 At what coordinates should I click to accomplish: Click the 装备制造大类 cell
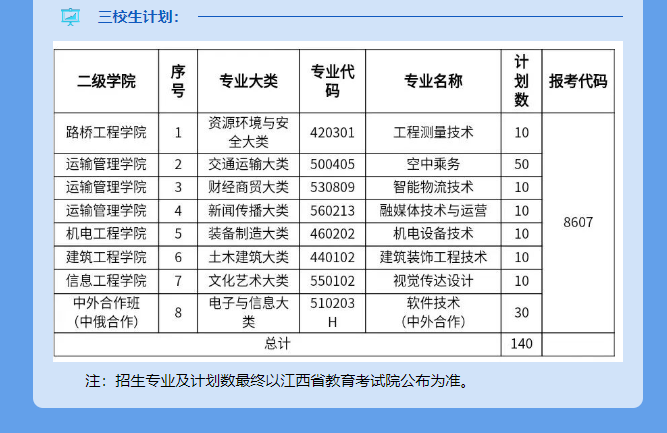coord(248,234)
